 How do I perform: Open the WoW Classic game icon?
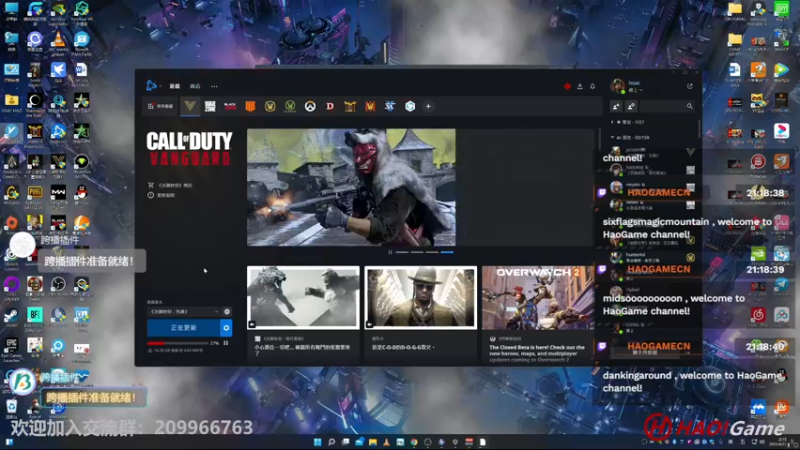click(290, 106)
